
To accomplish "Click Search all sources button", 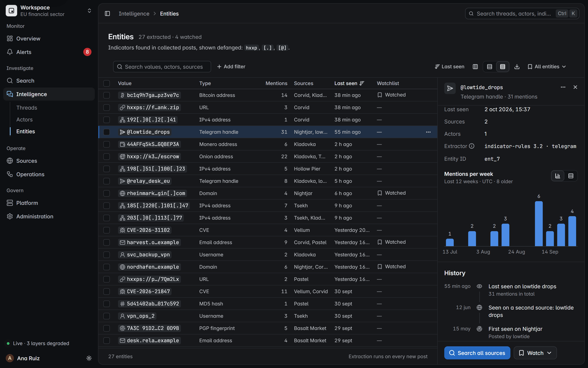I will coord(477,353).
